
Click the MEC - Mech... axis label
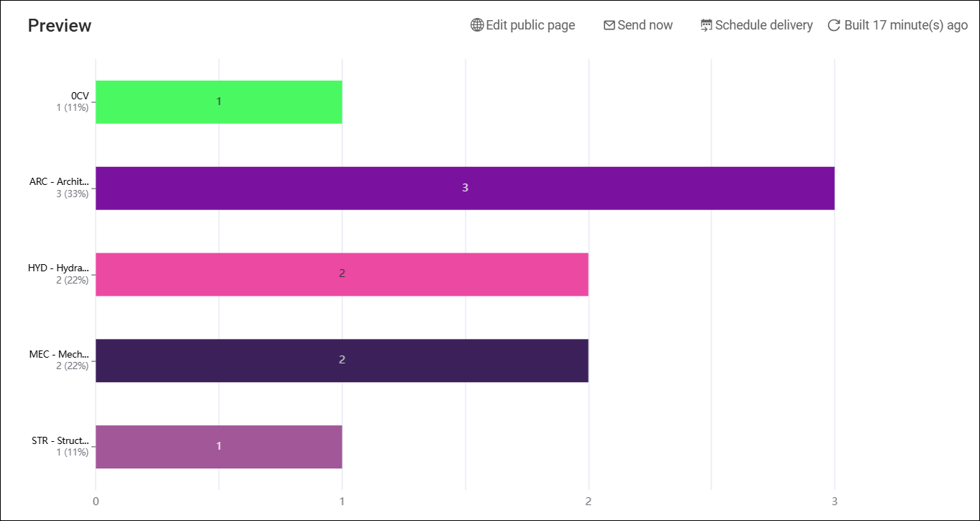pos(59,354)
